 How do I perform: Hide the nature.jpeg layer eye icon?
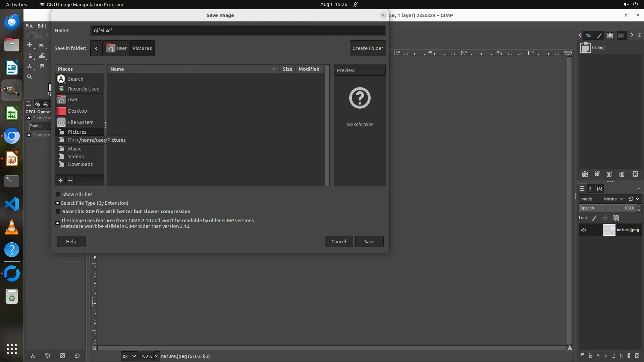pyautogui.click(x=584, y=230)
